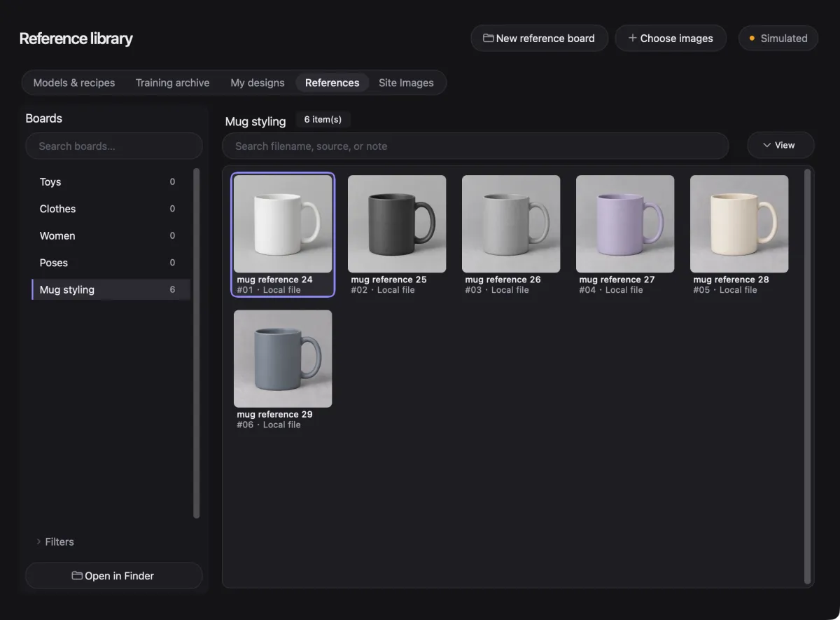Image resolution: width=840 pixels, height=620 pixels.
Task: Click the Reference library title
Action: pyautogui.click(x=76, y=39)
